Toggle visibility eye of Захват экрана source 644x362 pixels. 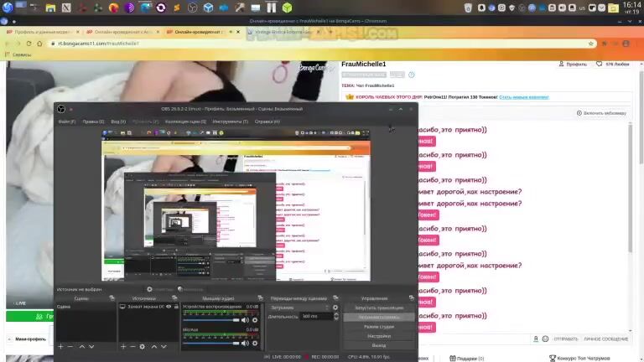169,307
